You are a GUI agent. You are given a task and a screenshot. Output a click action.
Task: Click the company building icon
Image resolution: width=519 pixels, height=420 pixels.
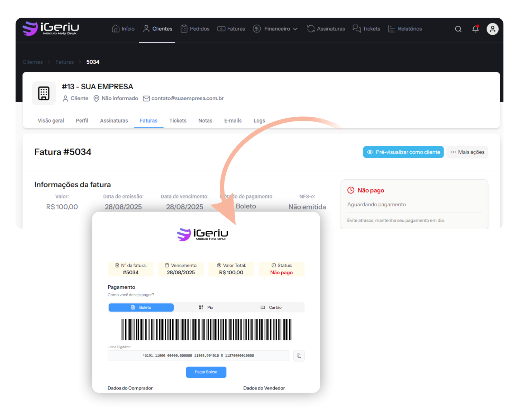44,93
